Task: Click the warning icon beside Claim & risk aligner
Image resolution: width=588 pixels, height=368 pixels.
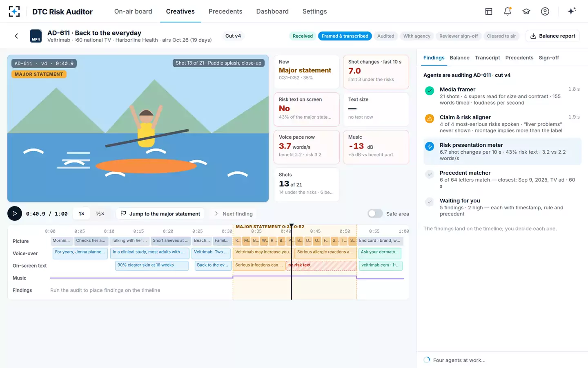Action: pos(430,119)
